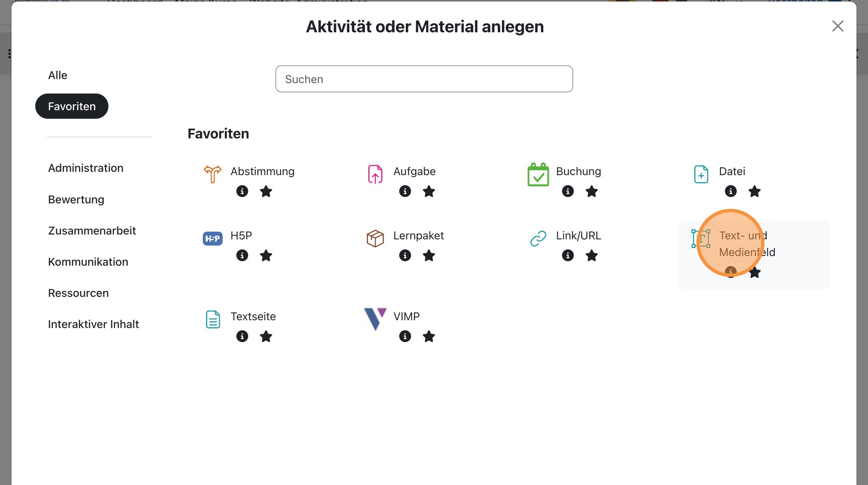Image resolution: width=868 pixels, height=485 pixels.
Task: Open the Administration category
Action: (x=85, y=168)
